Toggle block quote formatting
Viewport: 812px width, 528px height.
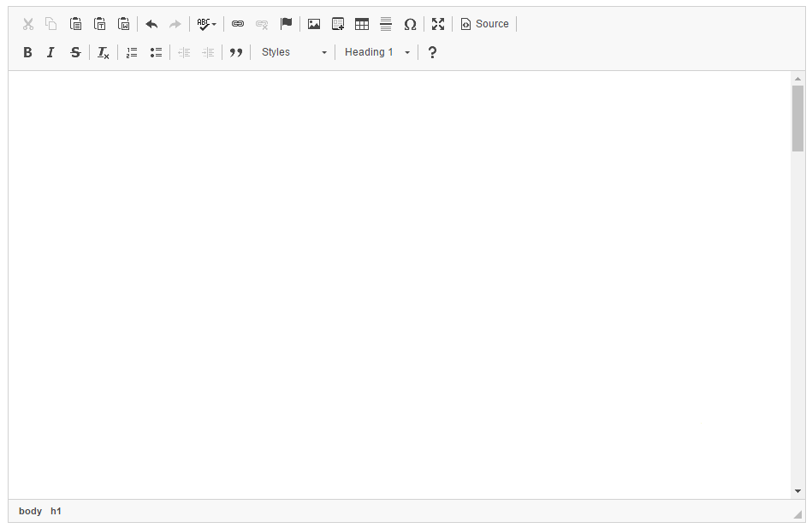pyautogui.click(x=236, y=52)
